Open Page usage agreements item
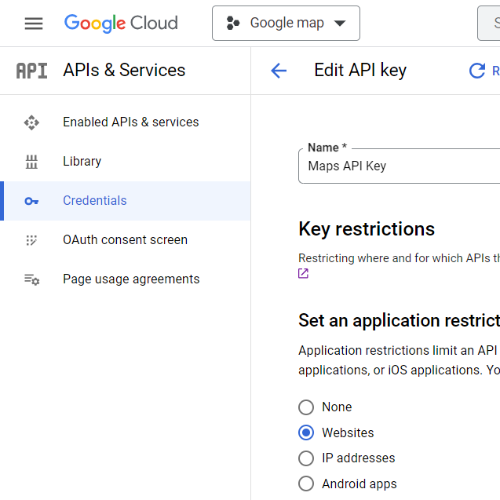The width and height of the screenshot is (500, 500). [x=125, y=279]
